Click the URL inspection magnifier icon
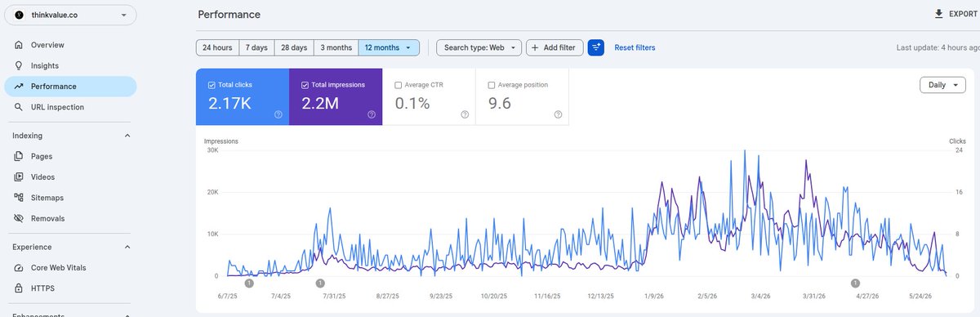This screenshot has width=980, height=317. [18, 107]
